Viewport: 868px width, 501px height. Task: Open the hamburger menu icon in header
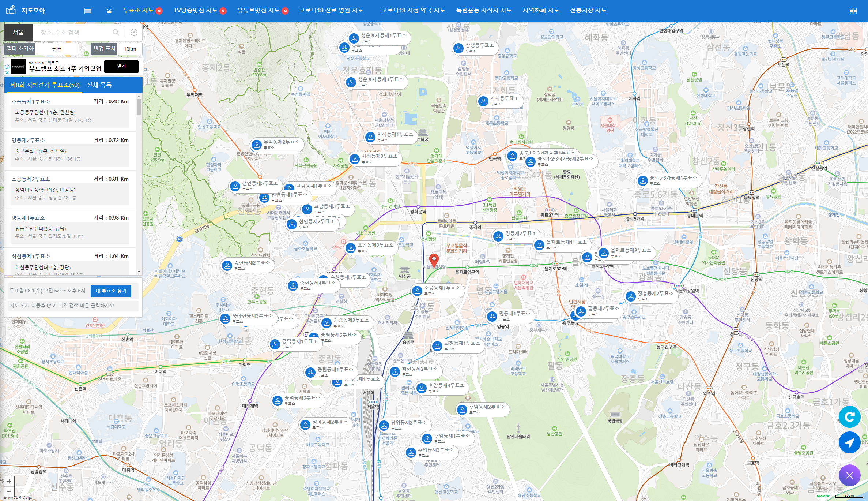[88, 11]
